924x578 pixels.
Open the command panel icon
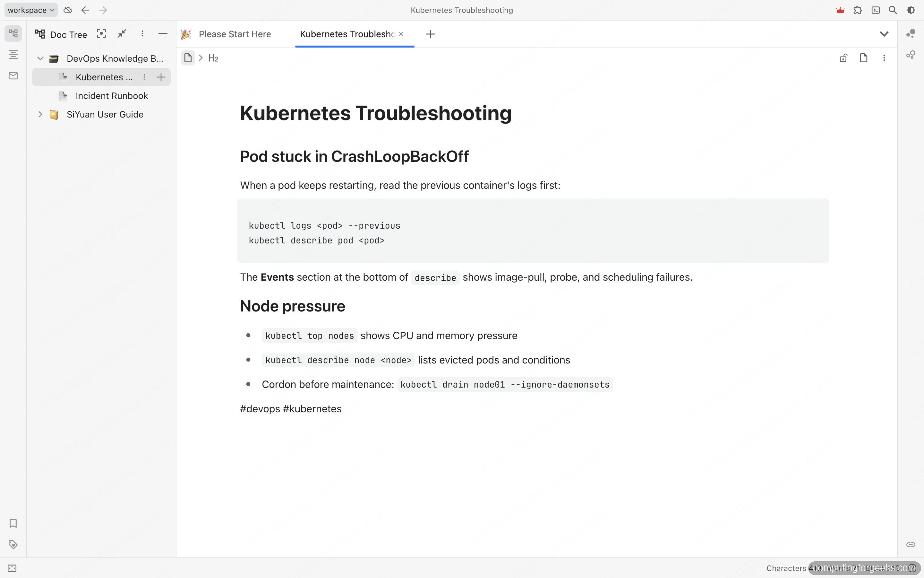click(876, 10)
